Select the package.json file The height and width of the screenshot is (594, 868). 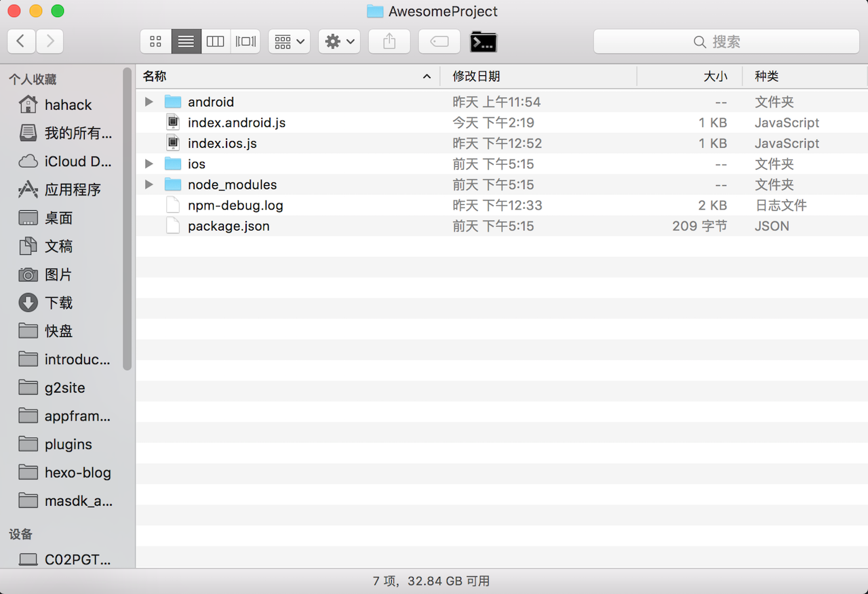click(229, 226)
